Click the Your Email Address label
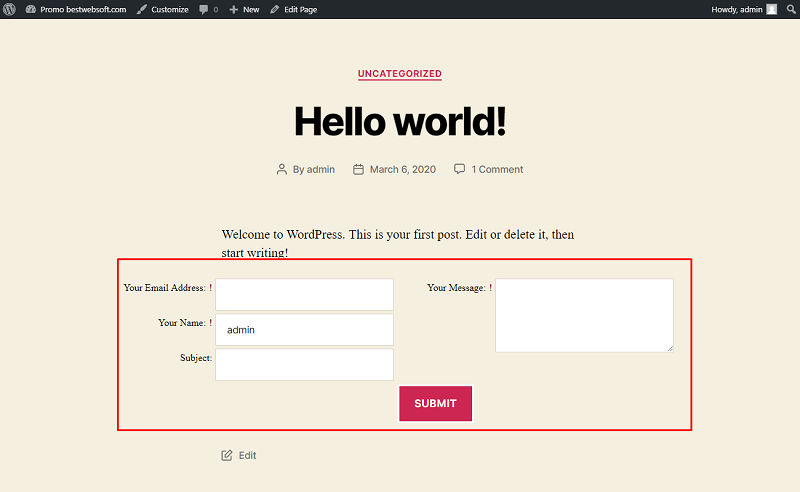The width and height of the screenshot is (800, 492). tap(164, 288)
